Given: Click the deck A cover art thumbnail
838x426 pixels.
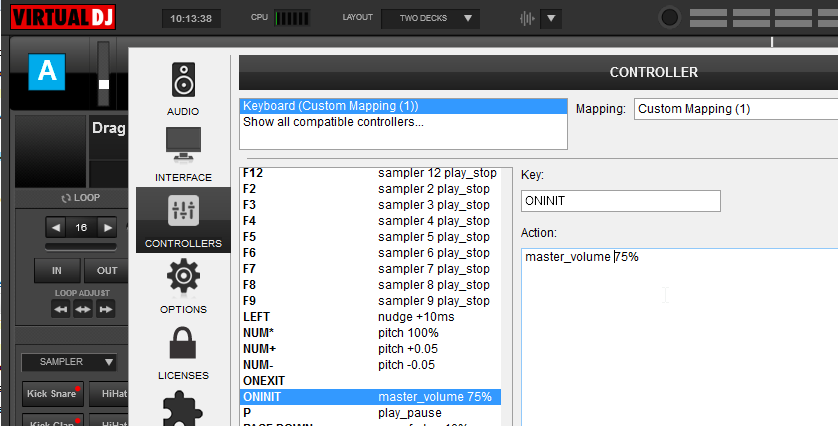Looking at the screenshot, I should 51,151.
